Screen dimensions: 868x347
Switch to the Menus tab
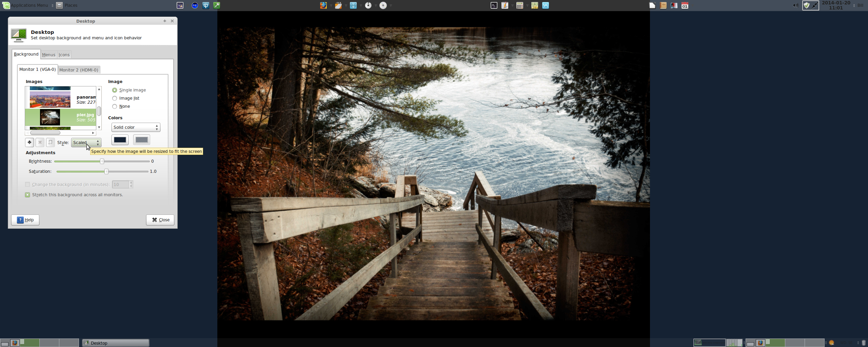coord(48,55)
